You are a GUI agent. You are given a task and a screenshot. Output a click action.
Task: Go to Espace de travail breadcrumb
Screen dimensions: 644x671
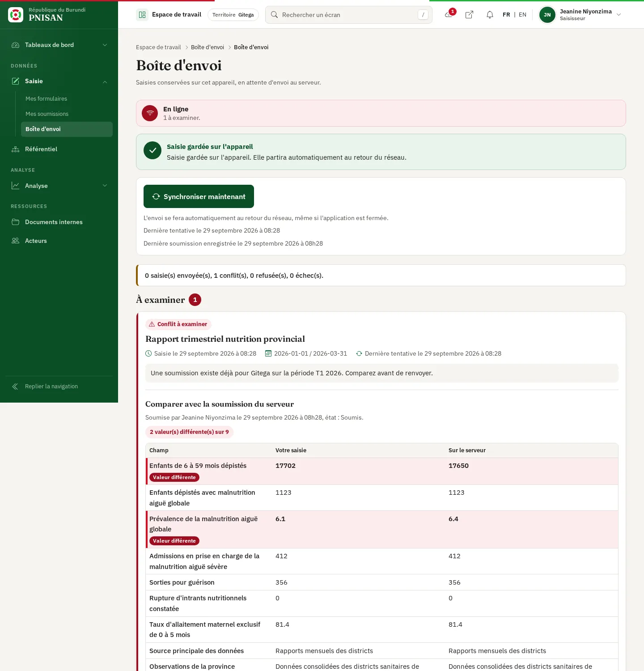coord(158,47)
